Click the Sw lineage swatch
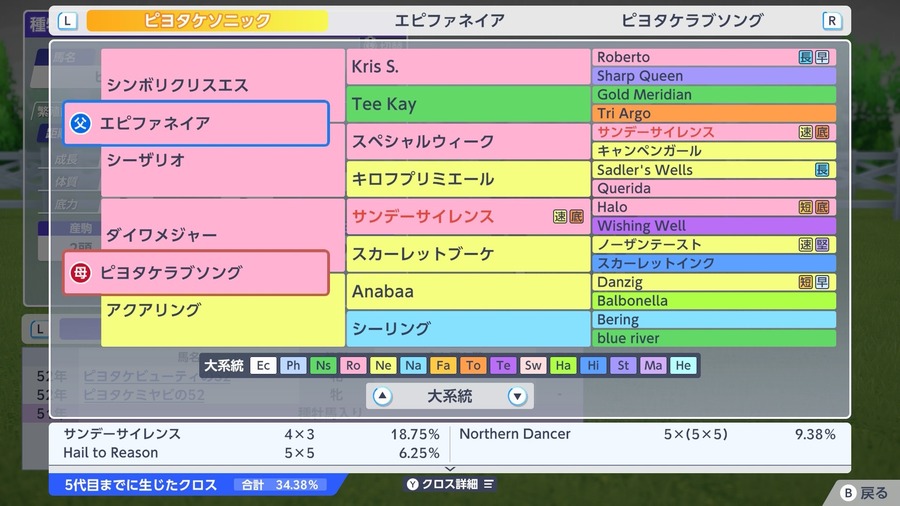The width and height of the screenshot is (900, 506). (x=533, y=365)
